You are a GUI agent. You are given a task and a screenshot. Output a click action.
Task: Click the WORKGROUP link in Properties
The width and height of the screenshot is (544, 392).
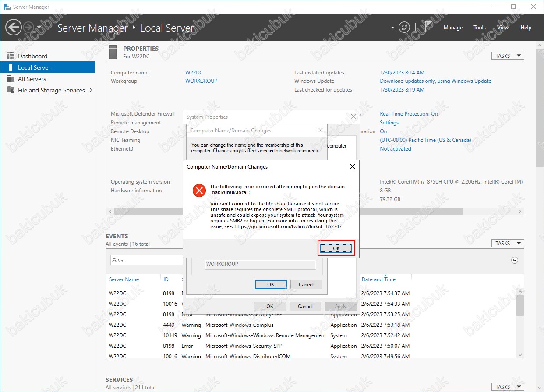pos(201,81)
